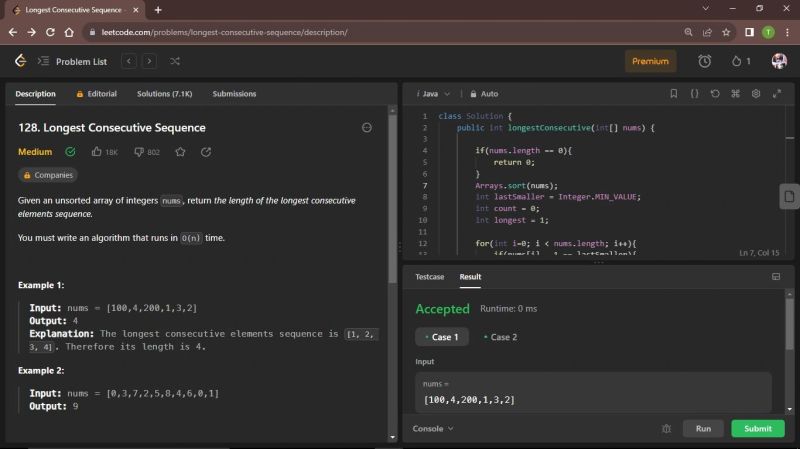
Task: Open Chrome tab search chevron
Action: tap(706, 9)
